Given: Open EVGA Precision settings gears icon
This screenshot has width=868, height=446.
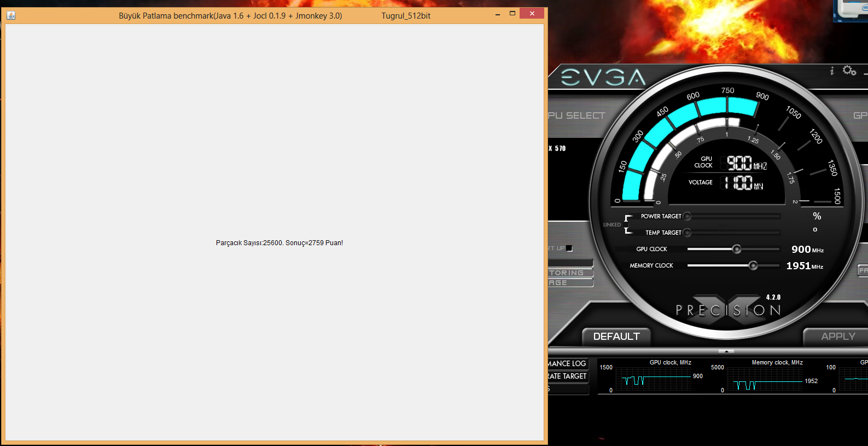Looking at the screenshot, I should (x=849, y=71).
